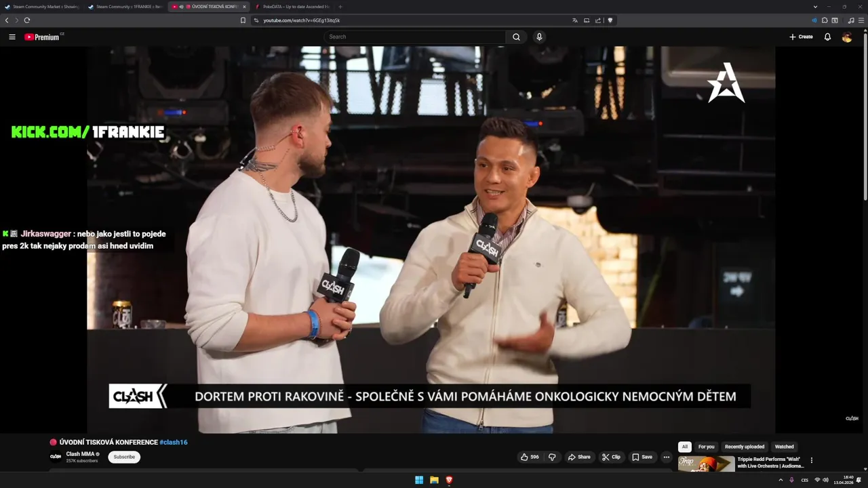Mute the YouTube tab via speaker icon

[182, 7]
